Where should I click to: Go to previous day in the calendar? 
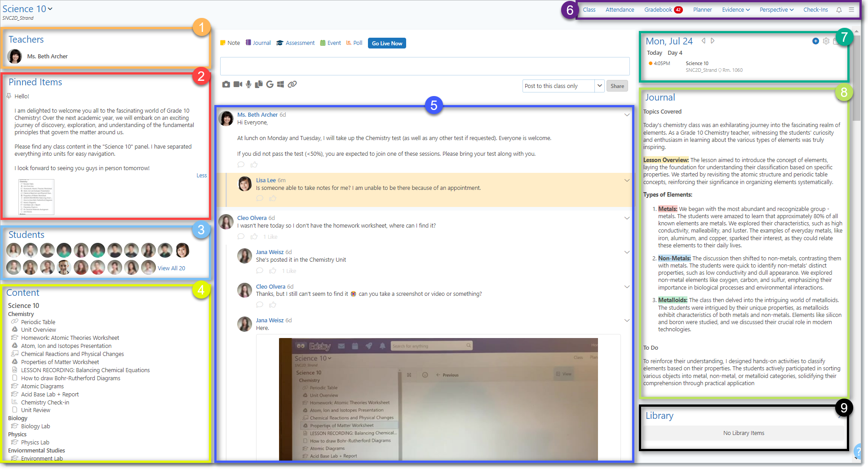pos(704,41)
